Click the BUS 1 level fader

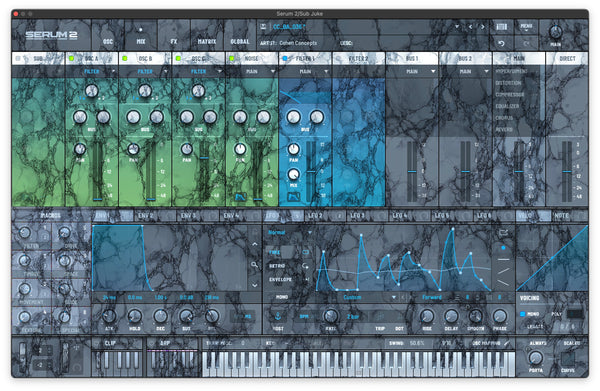(x=412, y=171)
